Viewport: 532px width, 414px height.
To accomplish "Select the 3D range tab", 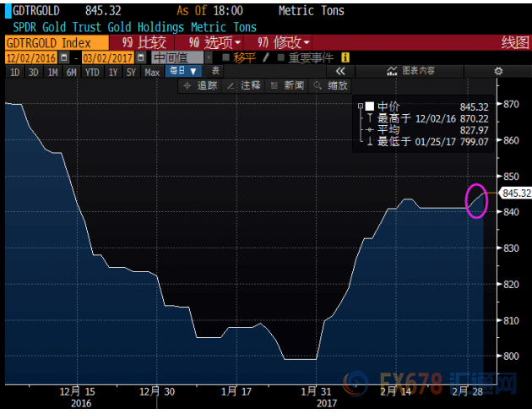I will tap(33, 72).
